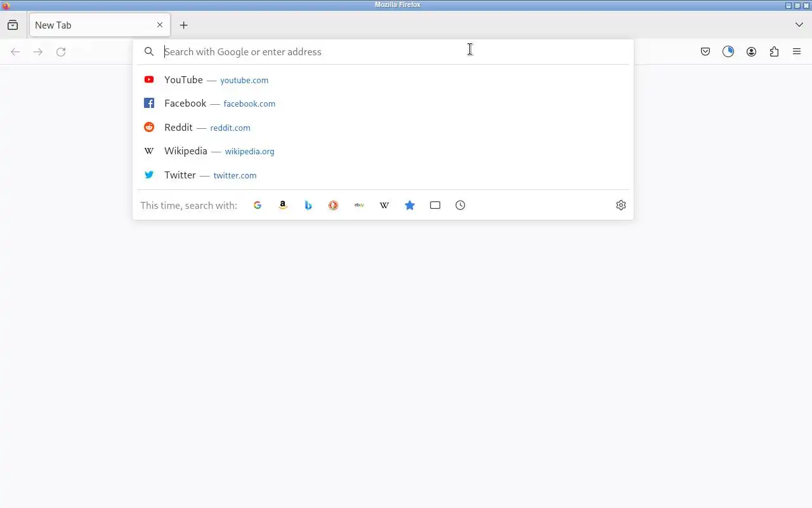812x508 pixels.
Task: Select the Reddit suggestion row
Action: 383,128
